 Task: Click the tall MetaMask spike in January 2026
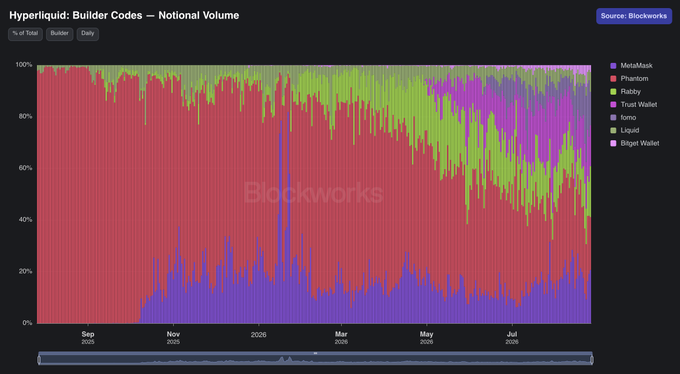[288, 217]
